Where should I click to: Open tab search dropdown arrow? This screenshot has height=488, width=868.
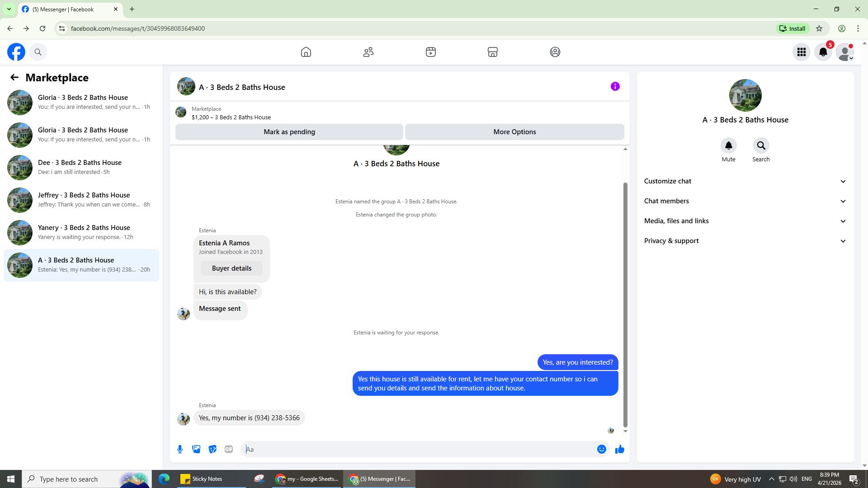(9, 9)
